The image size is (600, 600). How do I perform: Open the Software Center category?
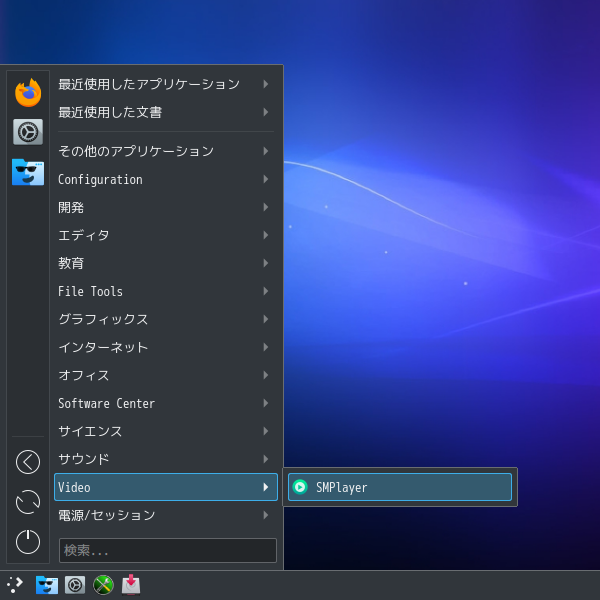coord(166,403)
